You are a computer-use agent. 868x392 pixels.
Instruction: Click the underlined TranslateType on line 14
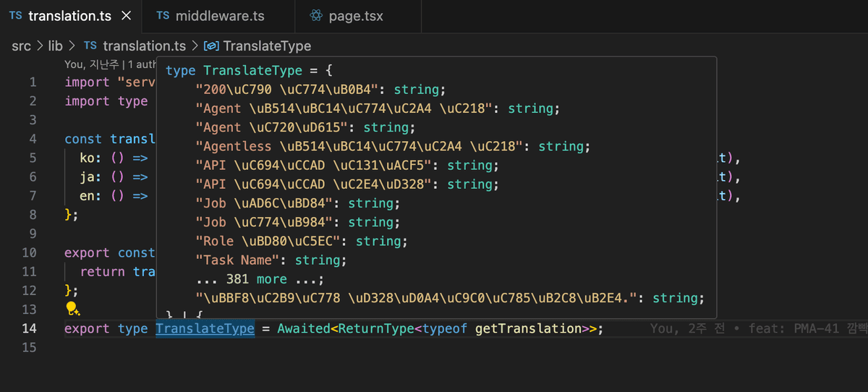tap(205, 329)
